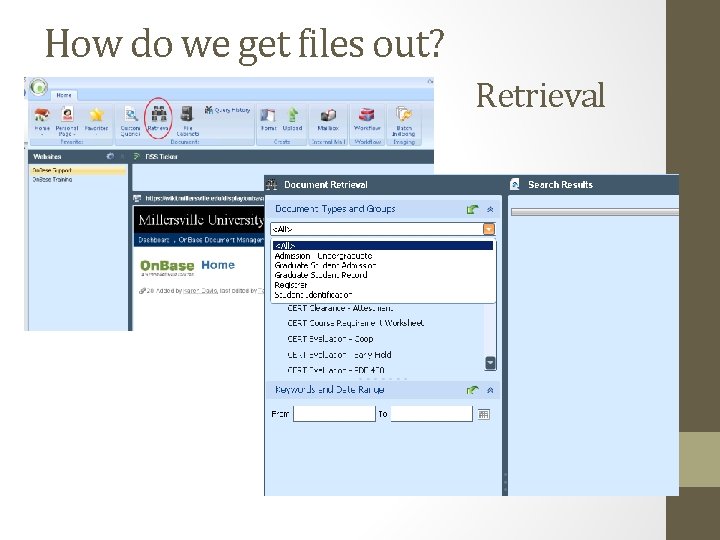Click the wiki URL panel header

click(x=198, y=198)
